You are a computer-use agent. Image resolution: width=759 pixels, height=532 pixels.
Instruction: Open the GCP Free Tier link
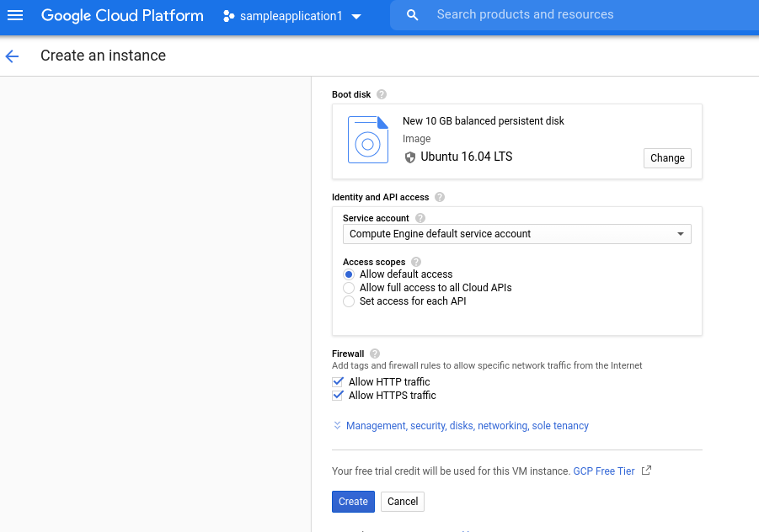coord(604,471)
